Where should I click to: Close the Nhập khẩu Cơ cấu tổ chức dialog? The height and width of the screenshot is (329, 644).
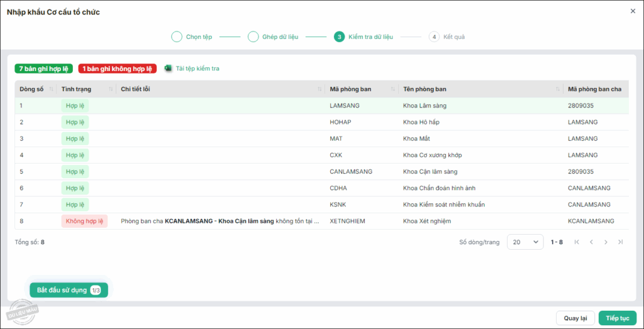(x=633, y=11)
